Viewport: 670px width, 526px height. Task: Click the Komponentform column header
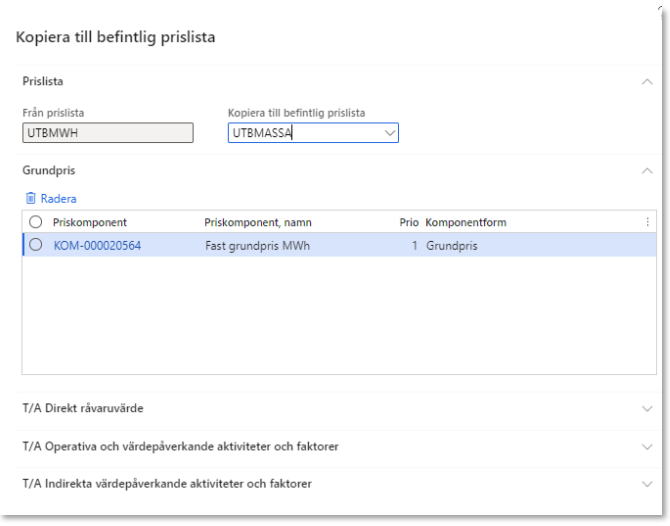pos(467,222)
